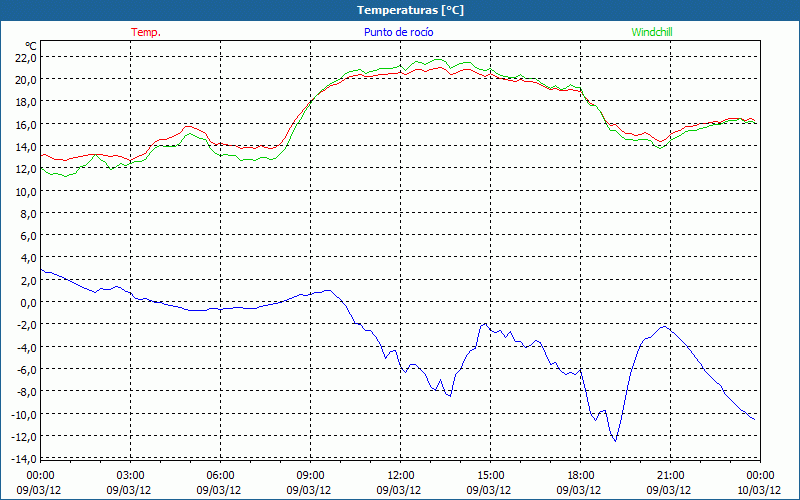Image resolution: width=800 pixels, height=500 pixels.
Task: Click the 18:00 time axis label
Action: pyautogui.click(x=581, y=476)
